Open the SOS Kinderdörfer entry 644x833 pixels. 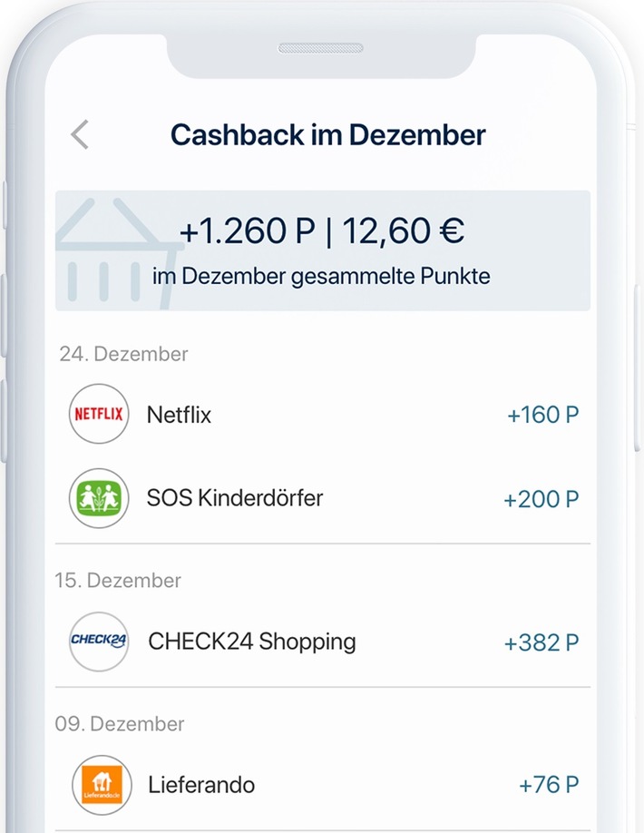pos(235,498)
